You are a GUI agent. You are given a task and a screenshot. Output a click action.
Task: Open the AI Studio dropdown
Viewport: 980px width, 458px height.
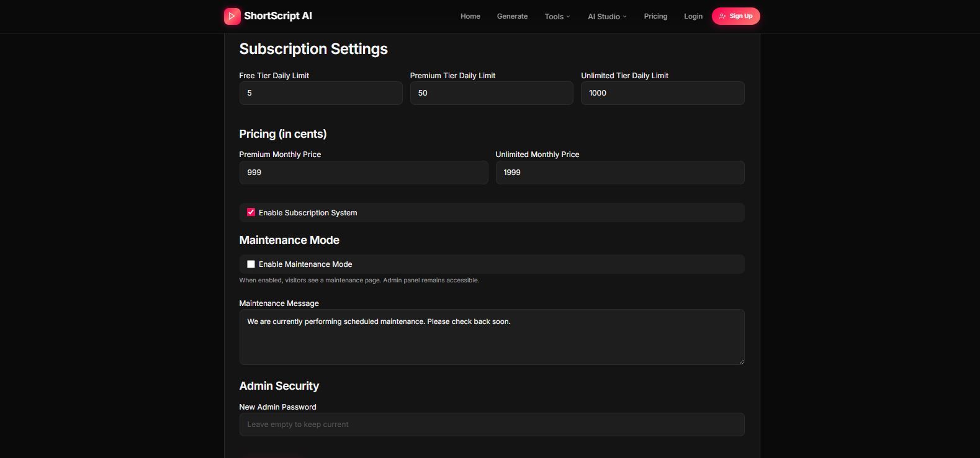[607, 17]
